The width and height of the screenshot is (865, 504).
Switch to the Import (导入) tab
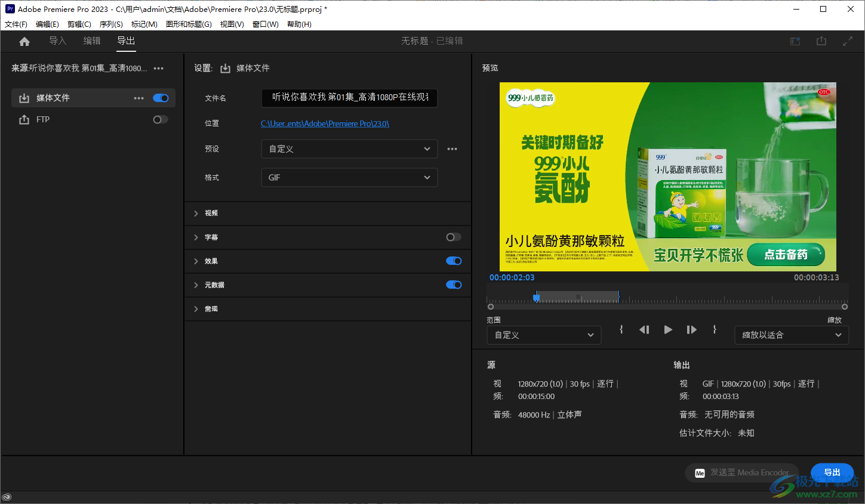coord(57,41)
